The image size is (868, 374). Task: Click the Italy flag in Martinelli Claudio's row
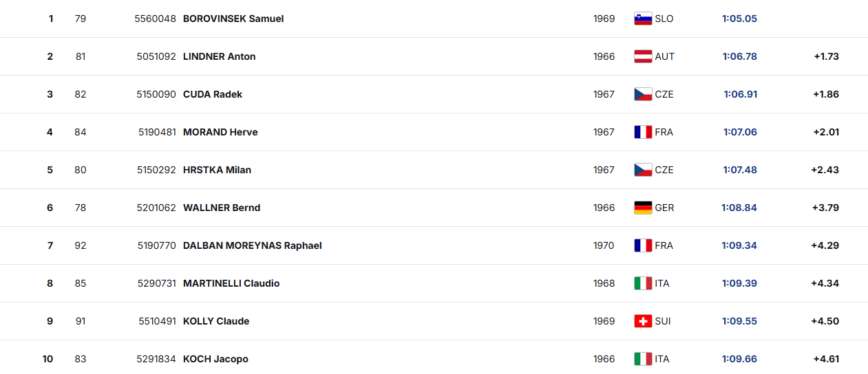coord(642,283)
